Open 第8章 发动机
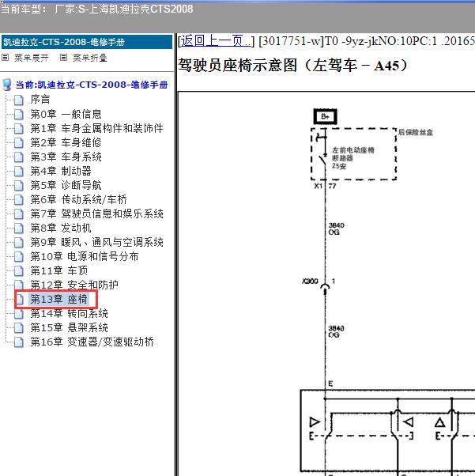Screen dimensions: 475x476 pos(61,228)
